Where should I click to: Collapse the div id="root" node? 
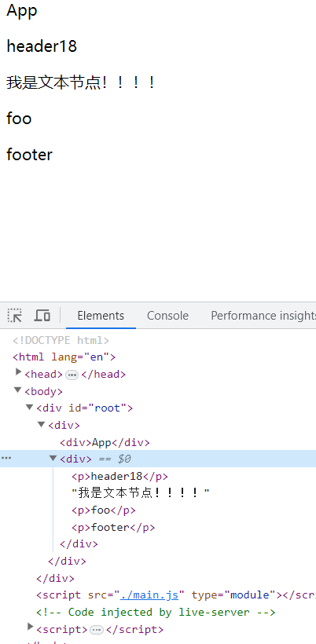29,407
